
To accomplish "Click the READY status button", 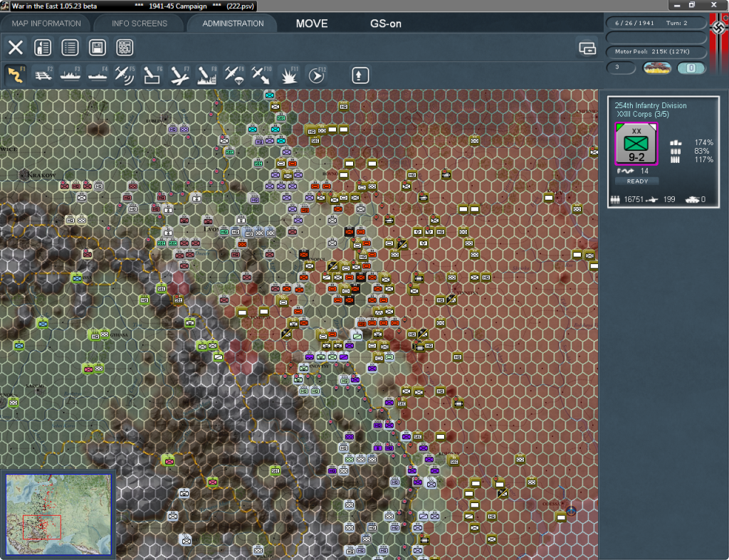I will click(x=637, y=181).
